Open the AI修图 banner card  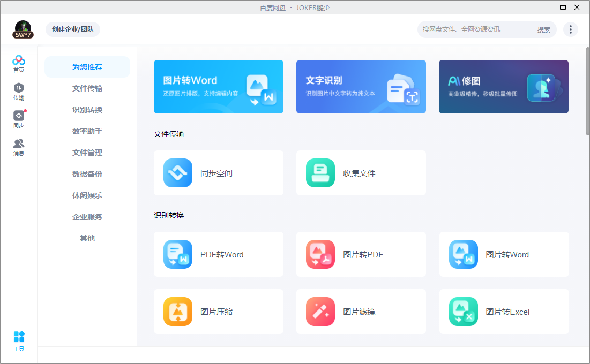coord(503,87)
